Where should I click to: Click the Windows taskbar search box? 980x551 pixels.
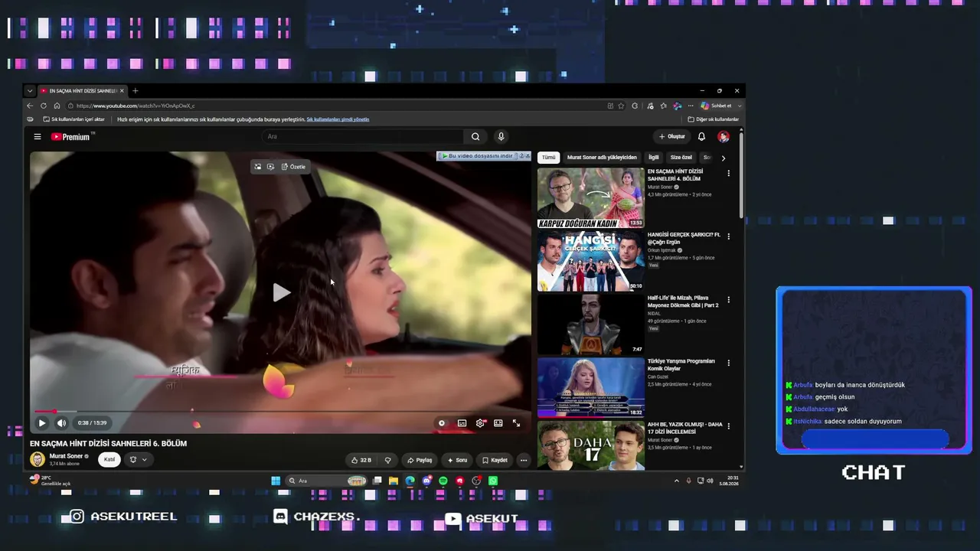[326, 481]
